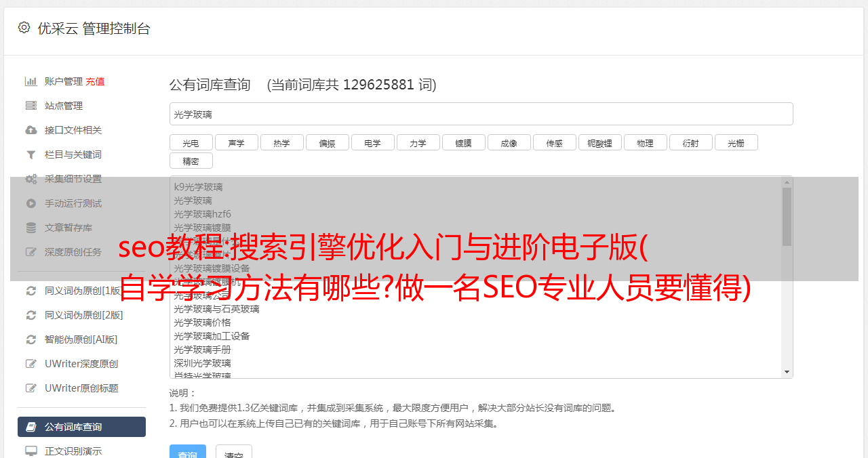The image size is (868, 458).
Task: Open 账户管理 bar chart icon
Action: [31, 81]
